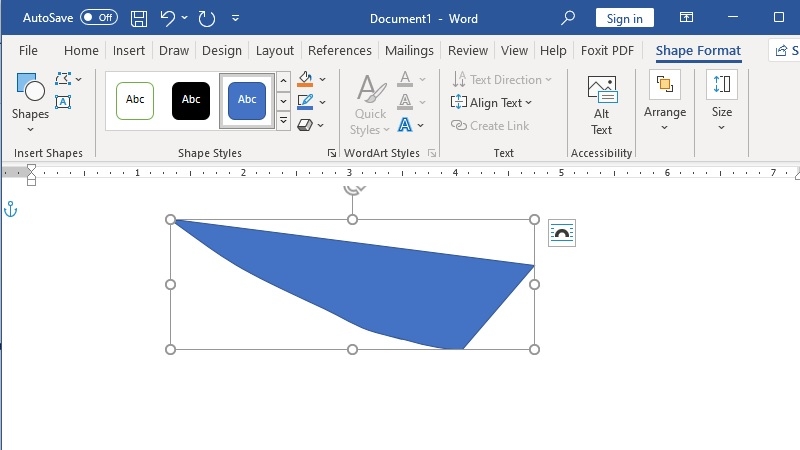Open the Text Effects dropdown arrow
The width and height of the screenshot is (800, 450).
420,125
